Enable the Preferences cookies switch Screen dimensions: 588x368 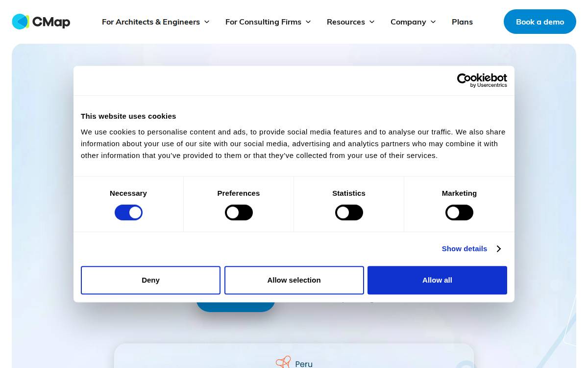(239, 212)
